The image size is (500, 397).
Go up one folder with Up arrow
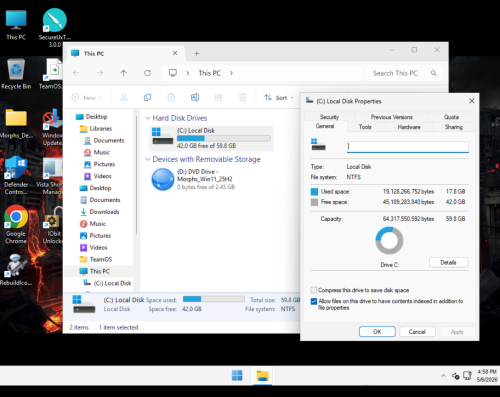coord(124,73)
